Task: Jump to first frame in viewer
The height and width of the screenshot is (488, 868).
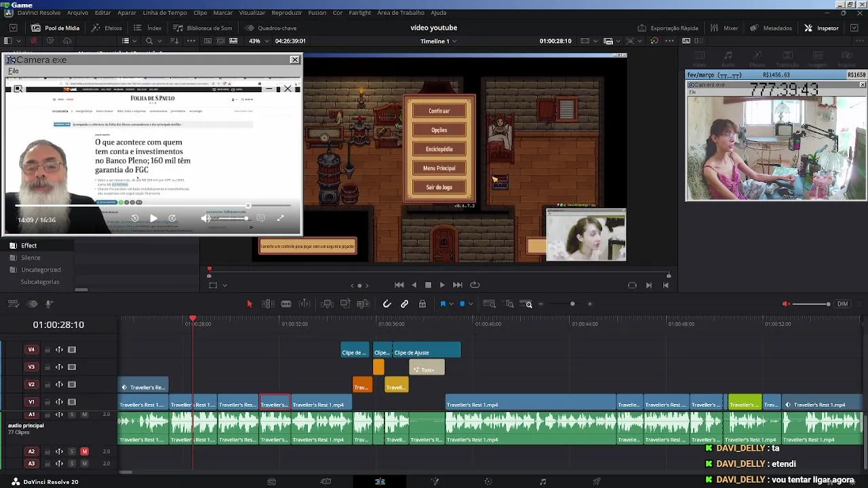Action: pyautogui.click(x=399, y=285)
